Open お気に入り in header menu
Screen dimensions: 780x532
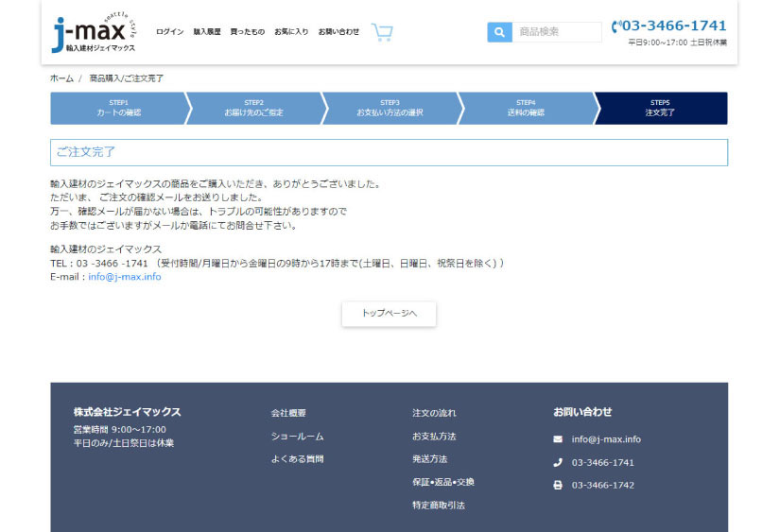291,32
